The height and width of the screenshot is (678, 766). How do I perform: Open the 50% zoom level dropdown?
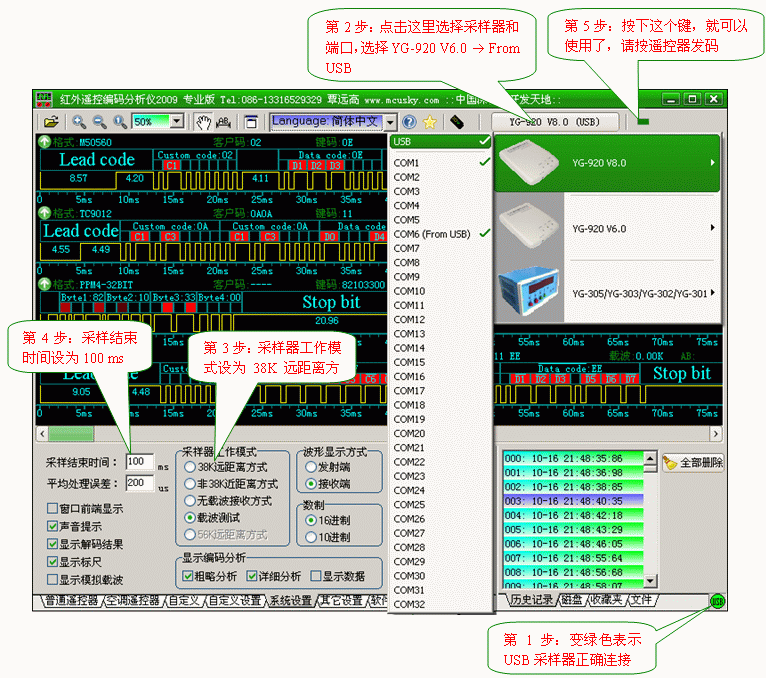point(177,121)
